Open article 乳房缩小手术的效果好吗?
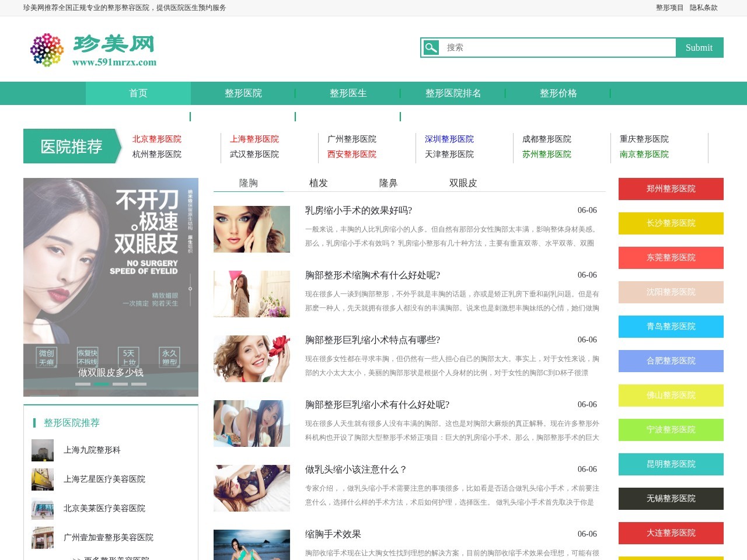The image size is (747, 560). point(358,210)
